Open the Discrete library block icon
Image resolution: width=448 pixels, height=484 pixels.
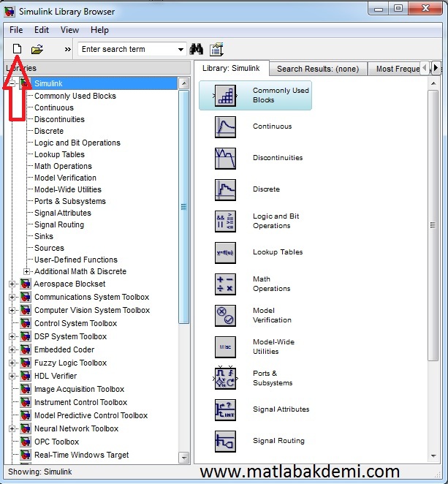[225, 190]
